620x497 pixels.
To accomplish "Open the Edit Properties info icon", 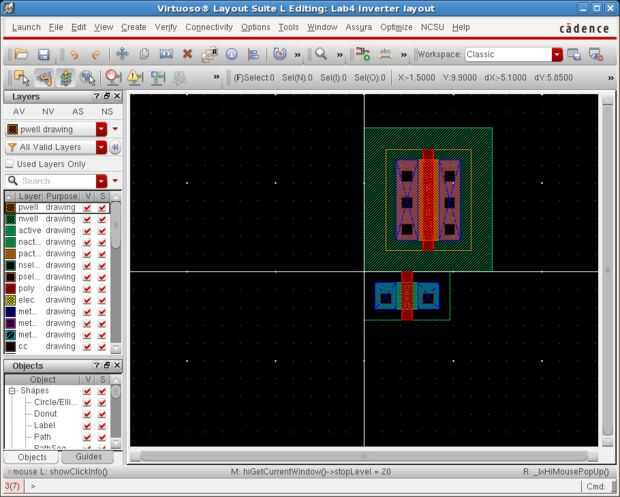I will tap(231, 54).
